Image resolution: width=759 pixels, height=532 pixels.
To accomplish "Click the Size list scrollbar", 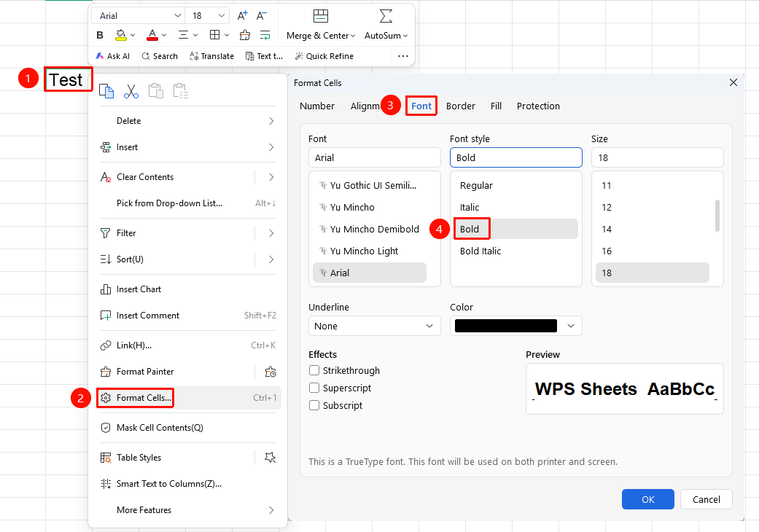I will (x=717, y=216).
